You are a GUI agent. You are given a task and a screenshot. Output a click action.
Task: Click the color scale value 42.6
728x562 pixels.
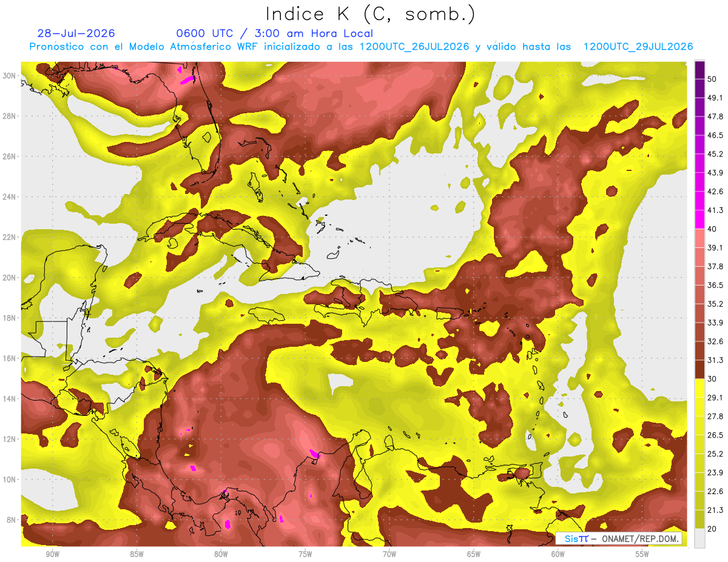pyautogui.click(x=715, y=192)
